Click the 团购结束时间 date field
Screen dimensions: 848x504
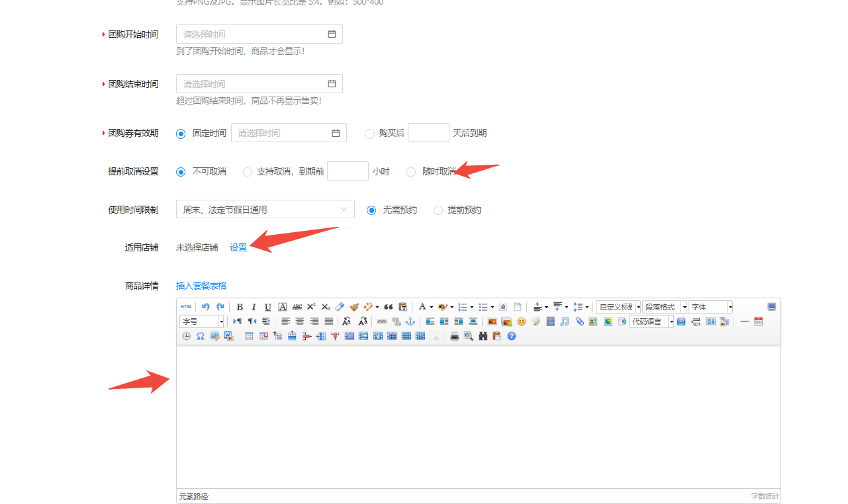[259, 84]
